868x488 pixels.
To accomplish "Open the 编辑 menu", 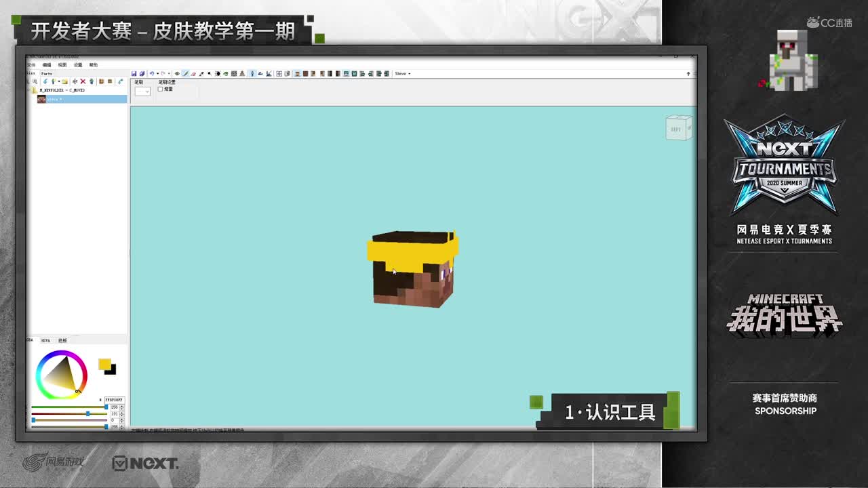I will (x=47, y=65).
